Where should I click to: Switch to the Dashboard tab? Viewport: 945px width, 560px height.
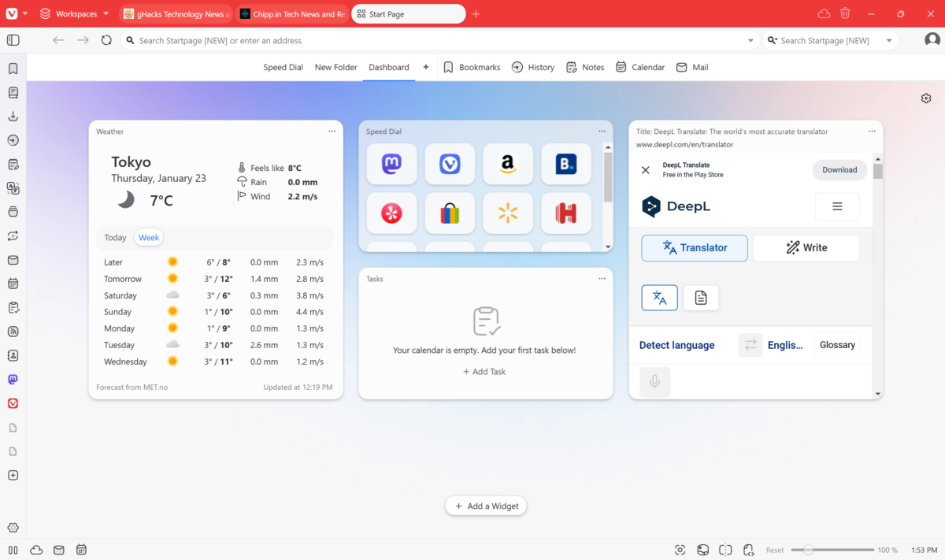point(388,67)
